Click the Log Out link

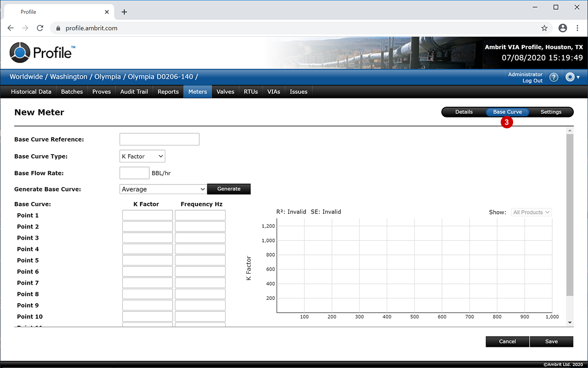click(x=532, y=81)
